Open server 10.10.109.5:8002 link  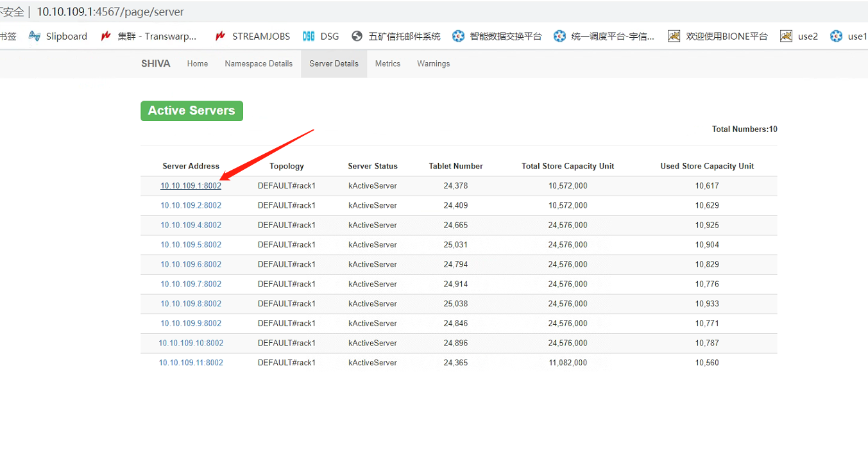(x=191, y=245)
